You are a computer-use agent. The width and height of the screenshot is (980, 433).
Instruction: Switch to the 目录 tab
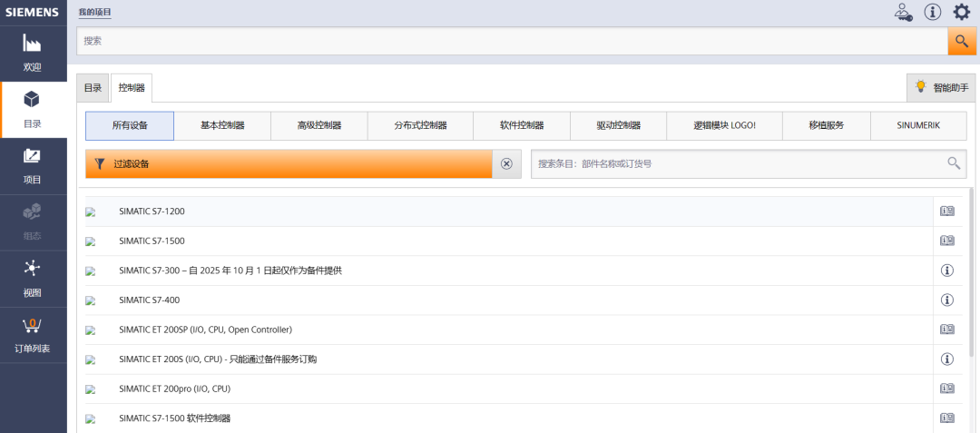(x=93, y=88)
